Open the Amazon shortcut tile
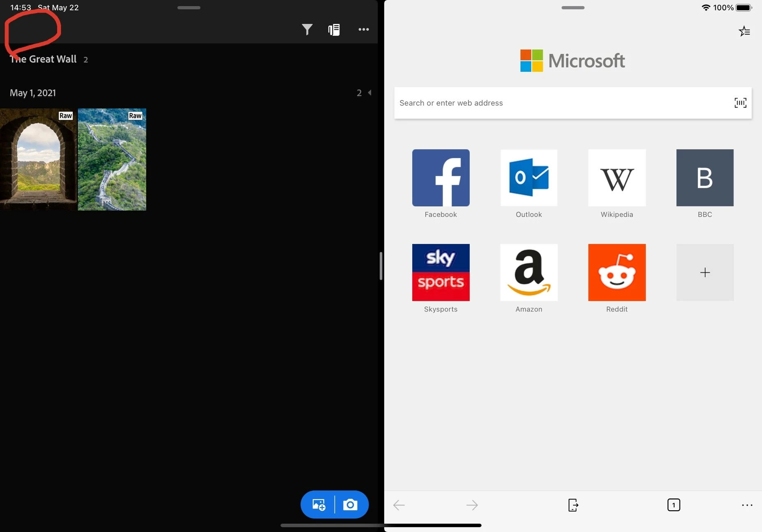 click(529, 273)
